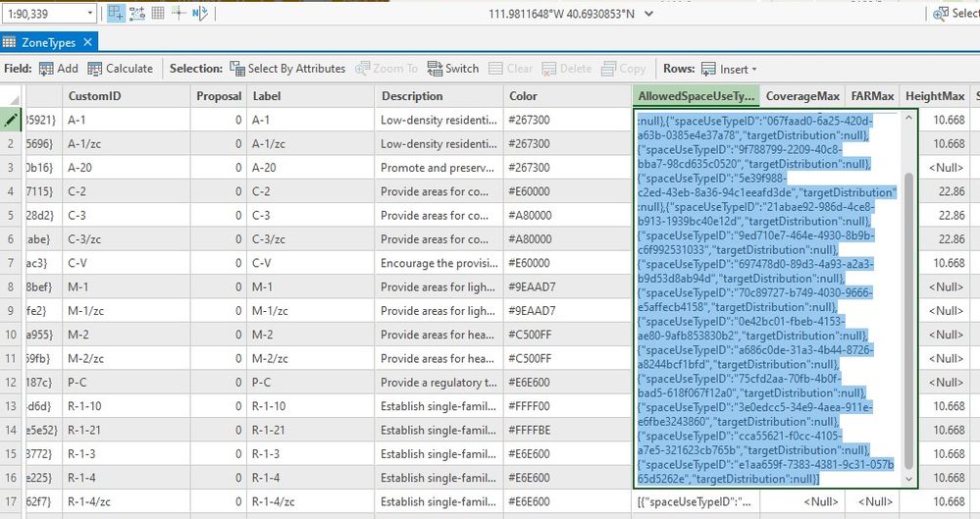Click Label cell R-1-4/zc

coord(311,501)
